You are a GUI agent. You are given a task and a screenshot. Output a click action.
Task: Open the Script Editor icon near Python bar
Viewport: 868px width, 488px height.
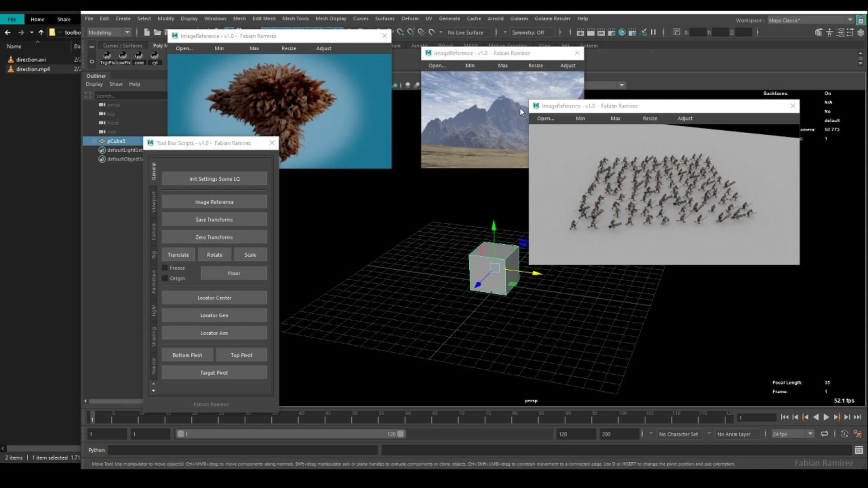tap(859, 450)
